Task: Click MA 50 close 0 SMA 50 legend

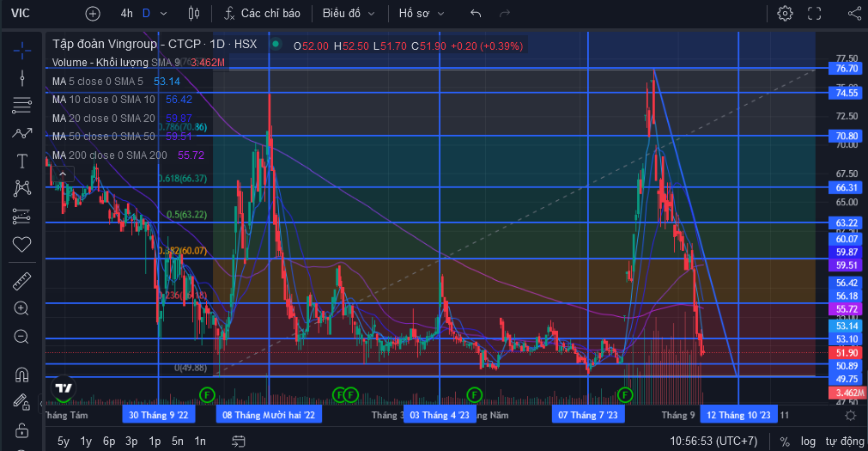Action: click(104, 137)
